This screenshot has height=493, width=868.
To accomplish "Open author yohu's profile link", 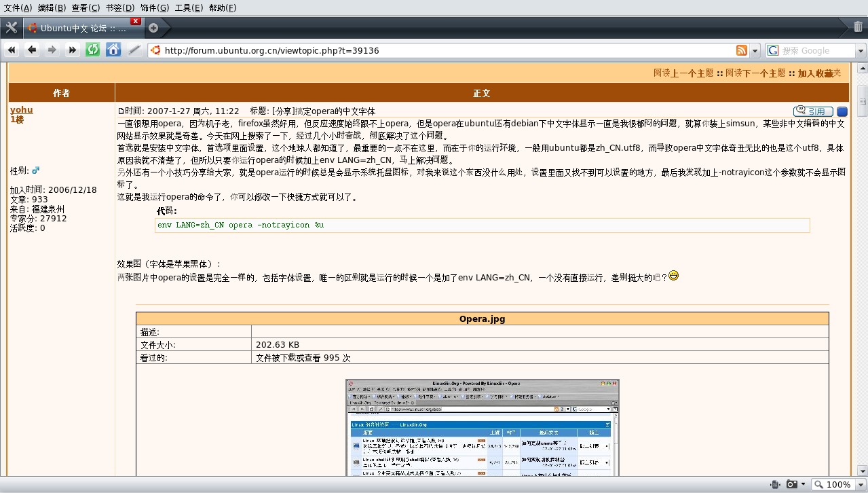I will (22, 109).
